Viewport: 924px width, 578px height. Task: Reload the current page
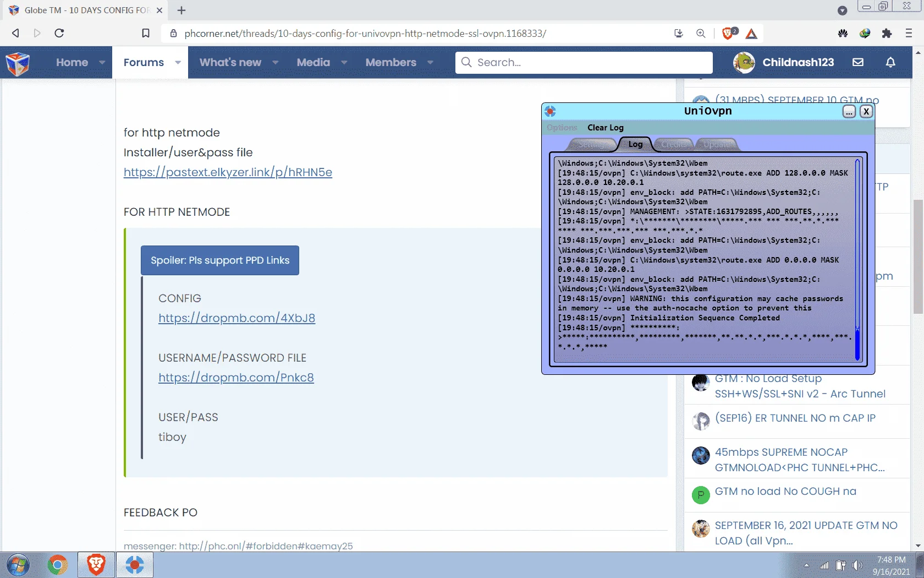59,33
